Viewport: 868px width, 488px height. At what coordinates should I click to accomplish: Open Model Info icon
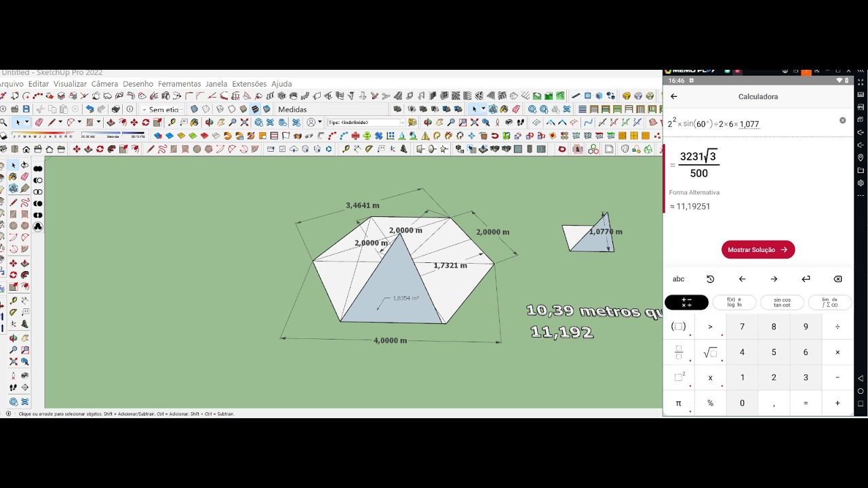(130, 109)
